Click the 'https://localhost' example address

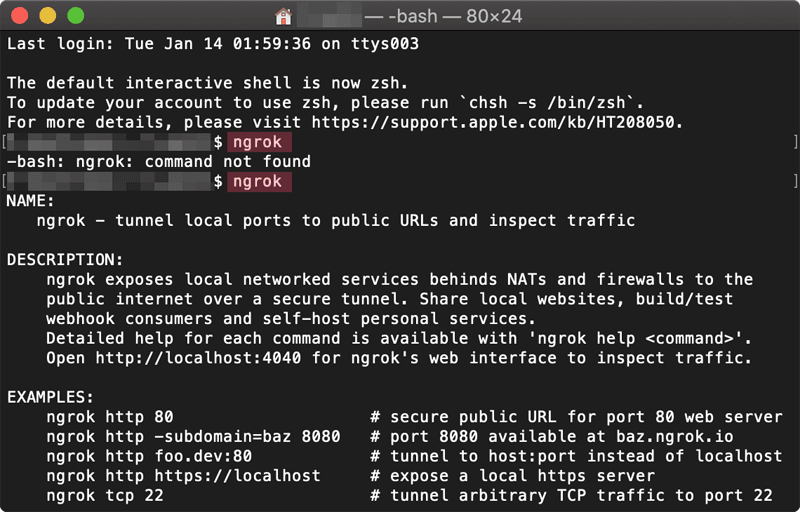[x=237, y=476]
